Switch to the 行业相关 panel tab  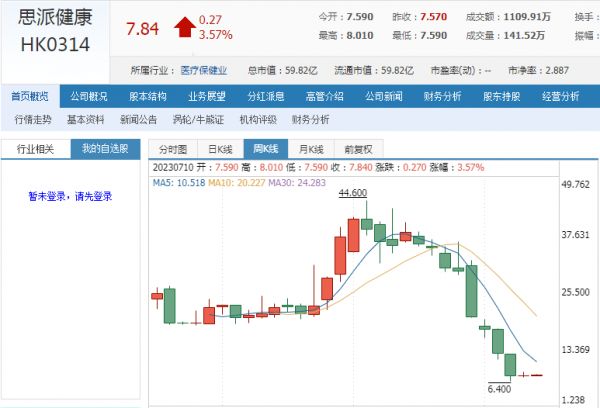(x=36, y=148)
